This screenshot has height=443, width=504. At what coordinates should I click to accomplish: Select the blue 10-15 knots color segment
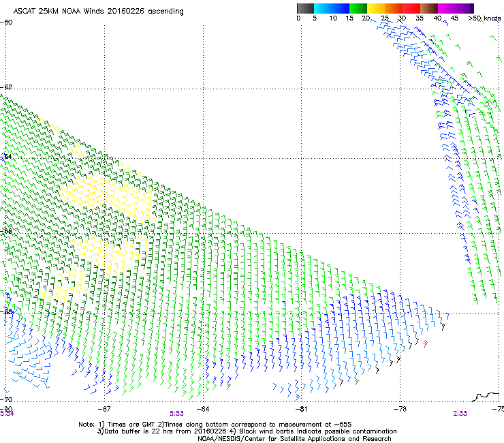pos(341,8)
